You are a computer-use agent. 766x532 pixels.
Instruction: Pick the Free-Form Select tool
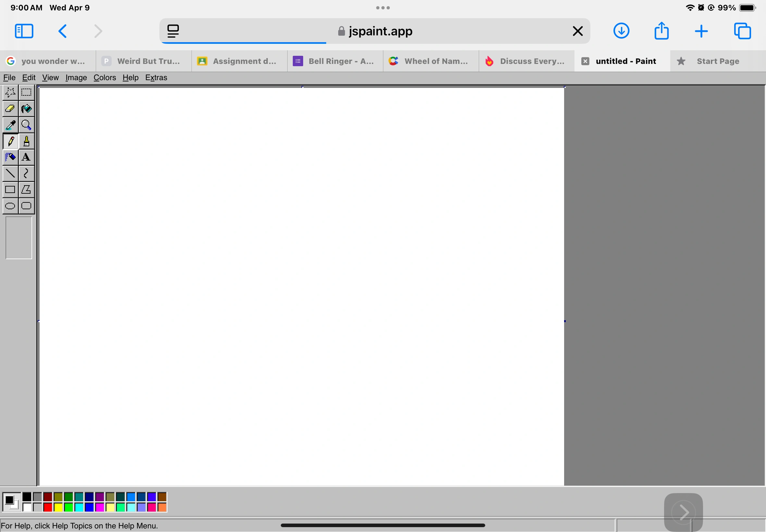pos(10,92)
